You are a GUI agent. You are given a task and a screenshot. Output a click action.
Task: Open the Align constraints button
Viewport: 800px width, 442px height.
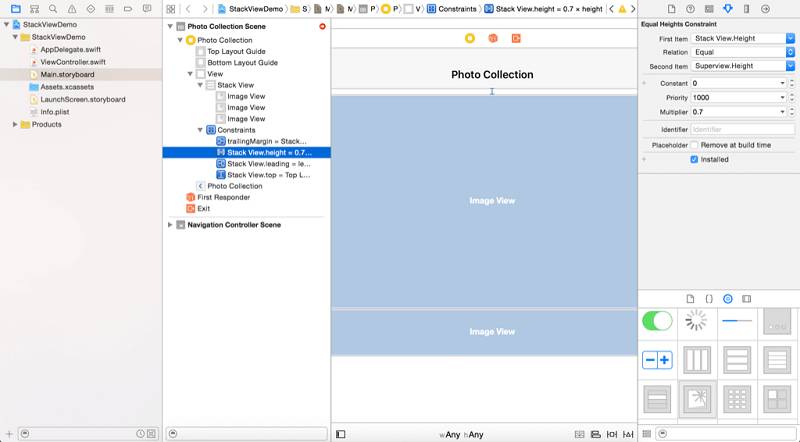(x=595, y=434)
